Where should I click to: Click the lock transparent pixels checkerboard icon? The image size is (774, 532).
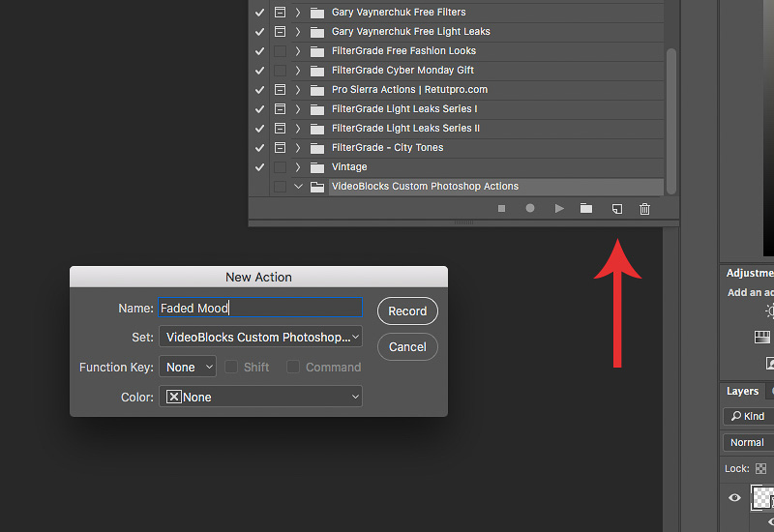pos(761,468)
